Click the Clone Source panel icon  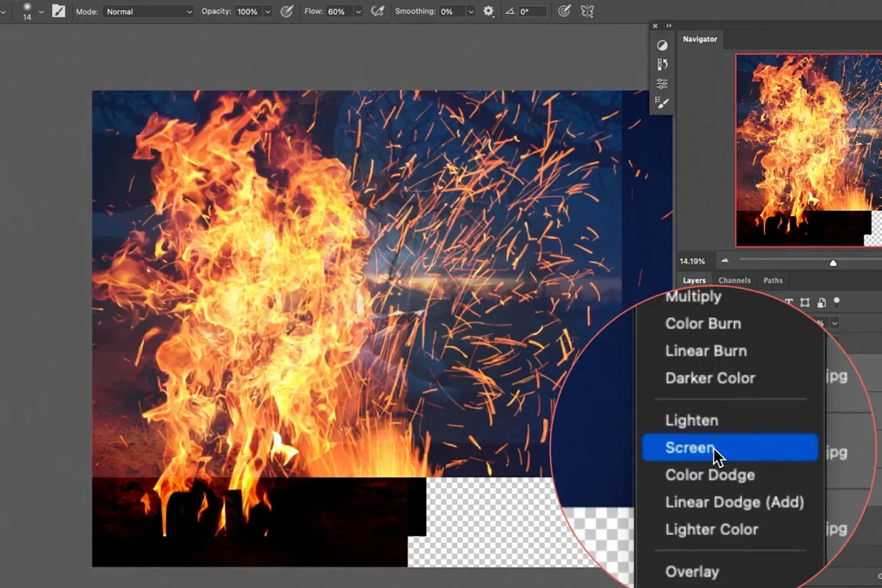coord(662,64)
